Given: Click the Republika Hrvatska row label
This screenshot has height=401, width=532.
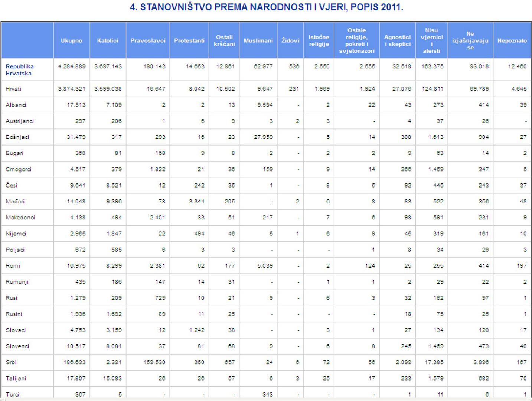Looking at the screenshot, I should pyautogui.click(x=20, y=70).
